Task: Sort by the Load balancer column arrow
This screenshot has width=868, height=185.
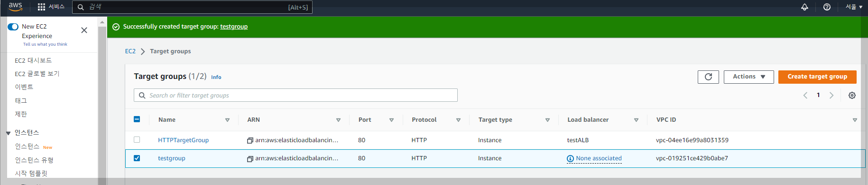Action: pyautogui.click(x=636, y=120)
